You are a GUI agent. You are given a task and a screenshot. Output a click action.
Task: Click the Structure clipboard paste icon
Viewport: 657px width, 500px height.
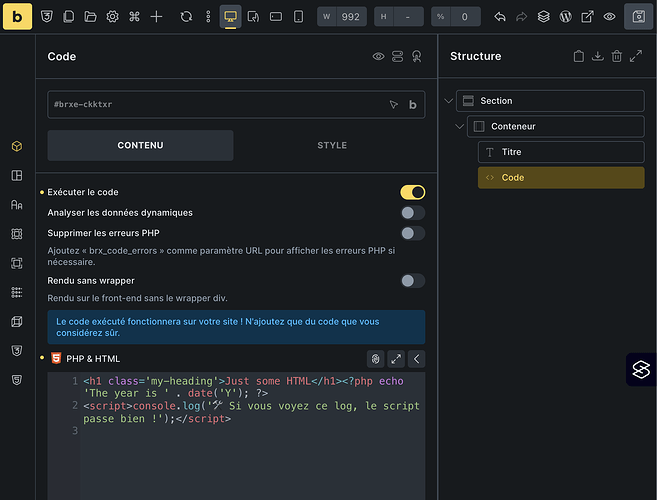coord(579,56)
